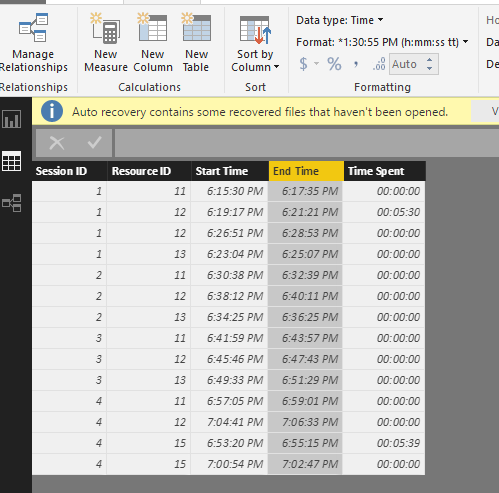Click Start Time cell 6:41:59 PM
The width and height of the screenshot is (499, 493).
pyautogui.click(x=230, y=338)
